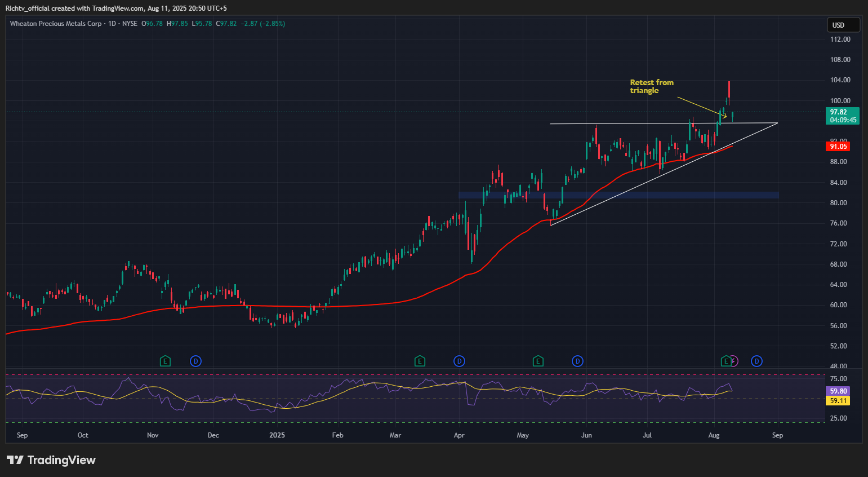Viewport: 868px width, 477px height.
Task: Open the USD currency selector
Action: (x=843, y=25)
